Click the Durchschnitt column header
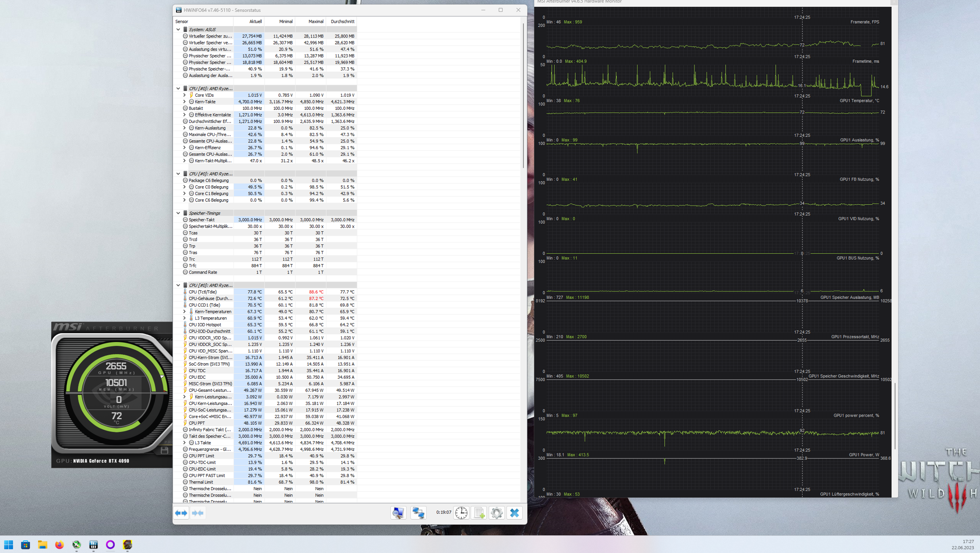 342,22
